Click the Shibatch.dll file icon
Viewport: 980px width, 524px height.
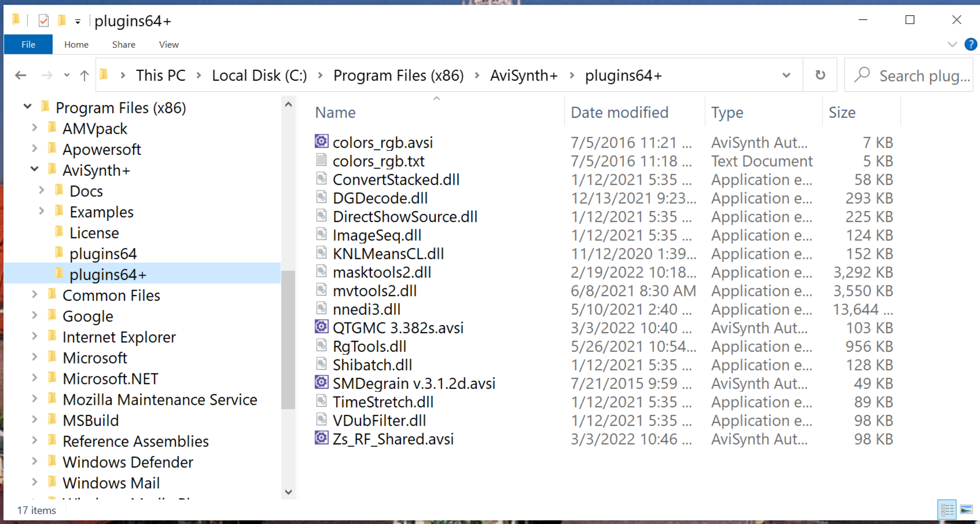(x=321, y=364)
